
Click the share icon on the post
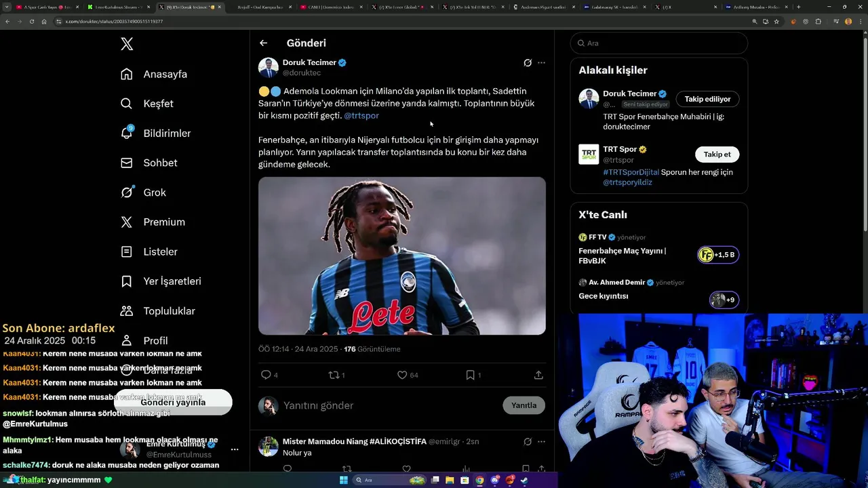(x=538, y=375)
